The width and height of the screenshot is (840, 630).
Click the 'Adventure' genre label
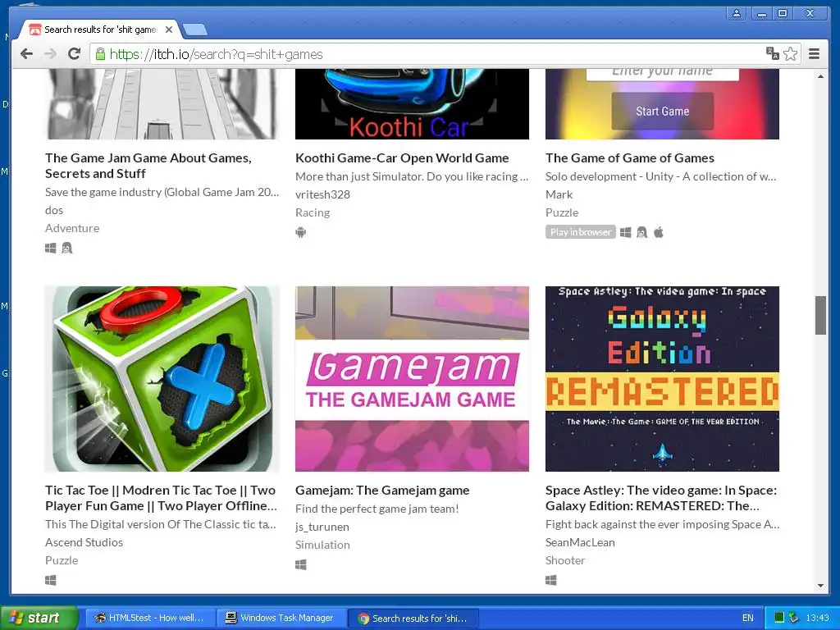tap(72, 228)
